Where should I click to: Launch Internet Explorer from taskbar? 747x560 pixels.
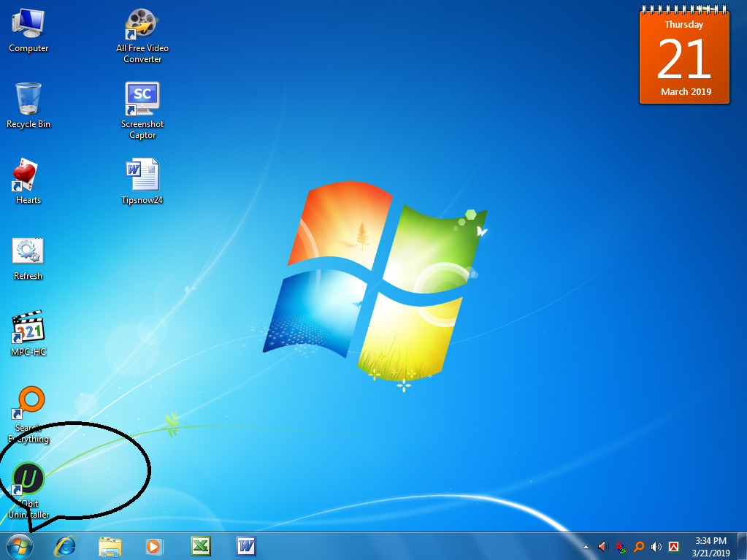(65, 546)
